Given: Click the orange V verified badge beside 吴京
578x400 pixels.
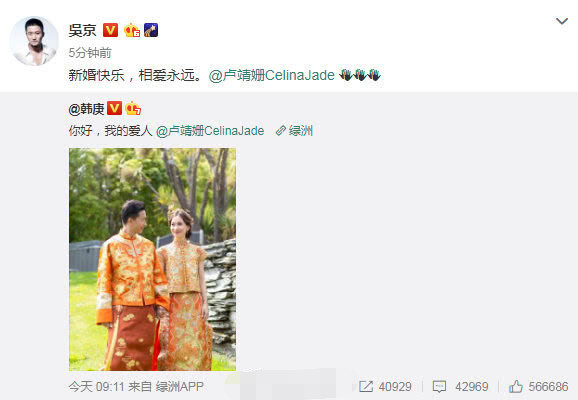Looking at the screenshot, I should tap(110, 30).
